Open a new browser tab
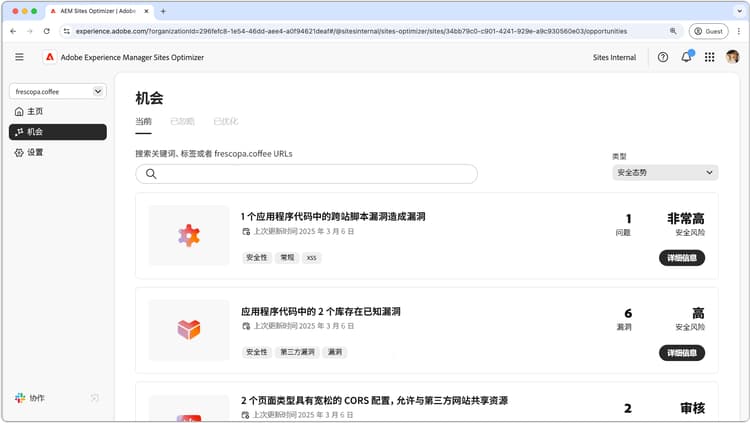 point(163,11)
